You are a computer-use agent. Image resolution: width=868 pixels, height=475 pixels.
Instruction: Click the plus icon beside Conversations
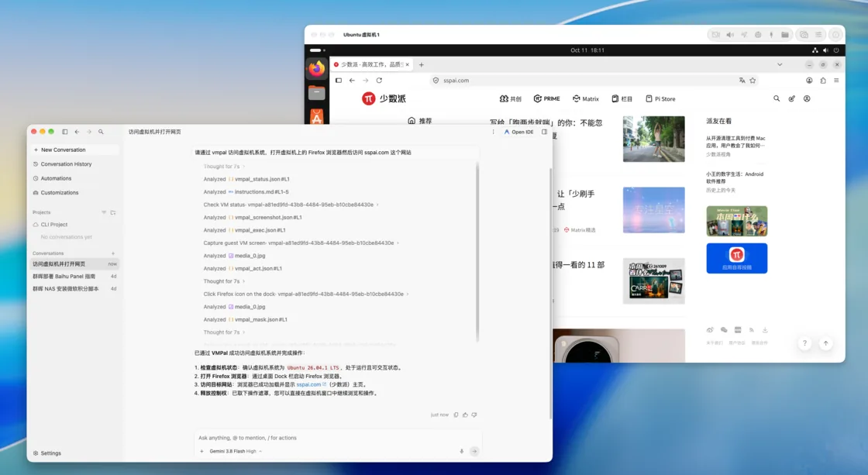pos(113,253)
